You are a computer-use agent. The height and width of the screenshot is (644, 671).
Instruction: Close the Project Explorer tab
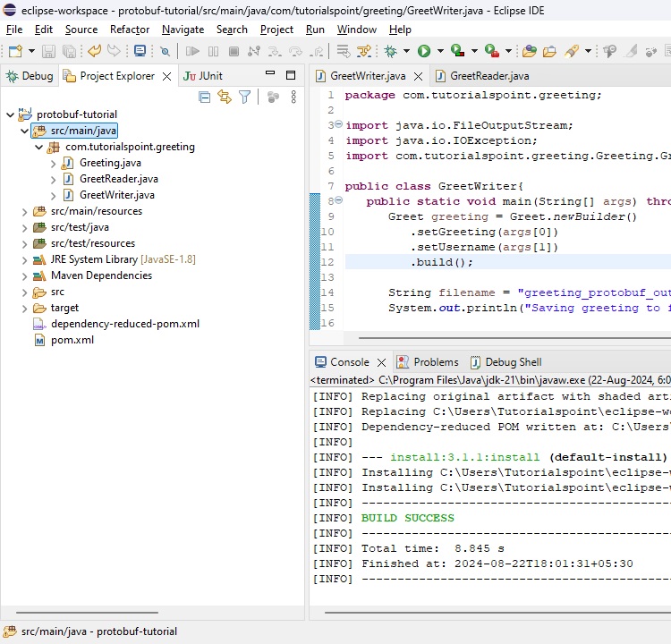[x=166, y=77]
